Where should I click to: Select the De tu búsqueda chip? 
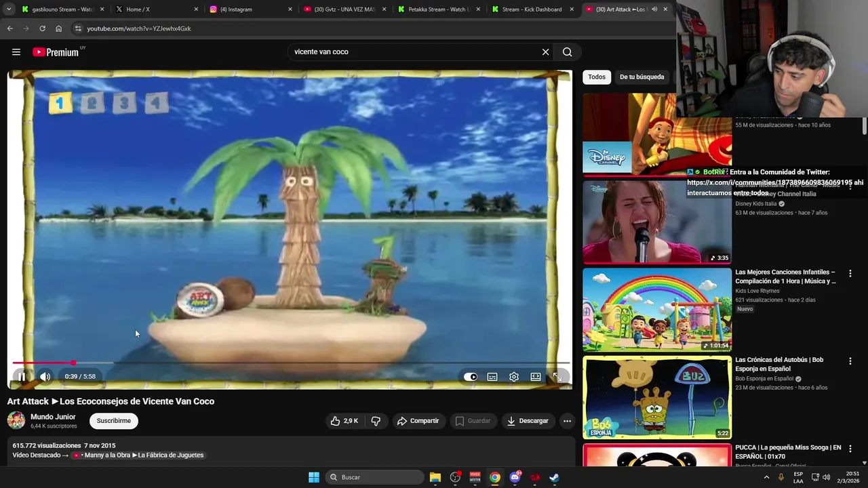click(x=642, y=77)
